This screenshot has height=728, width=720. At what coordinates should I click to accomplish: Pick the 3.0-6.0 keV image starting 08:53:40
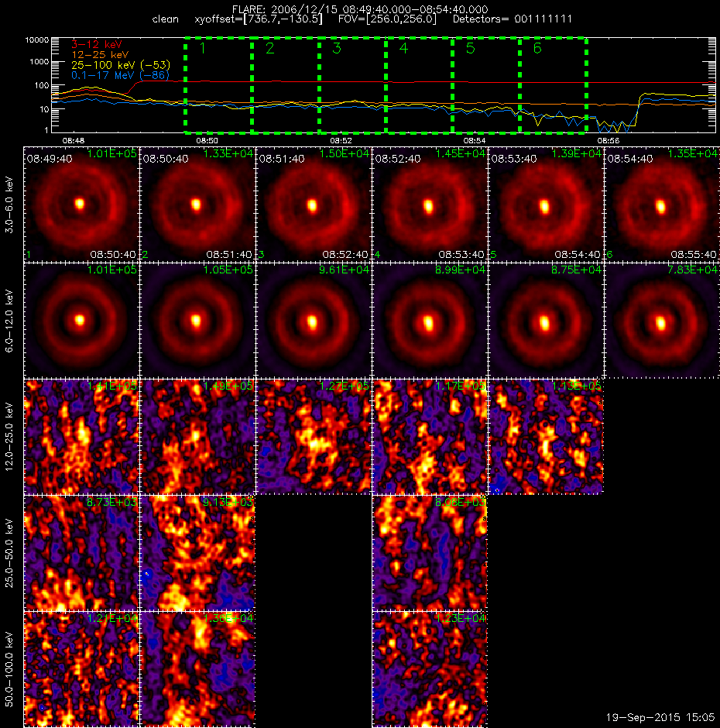[x=546, y=204]
